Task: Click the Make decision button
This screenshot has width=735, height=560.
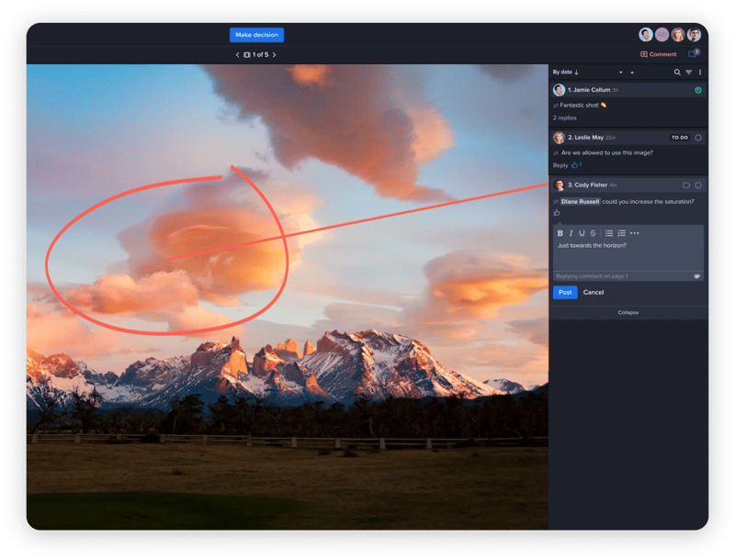Action: click(256, 35)
